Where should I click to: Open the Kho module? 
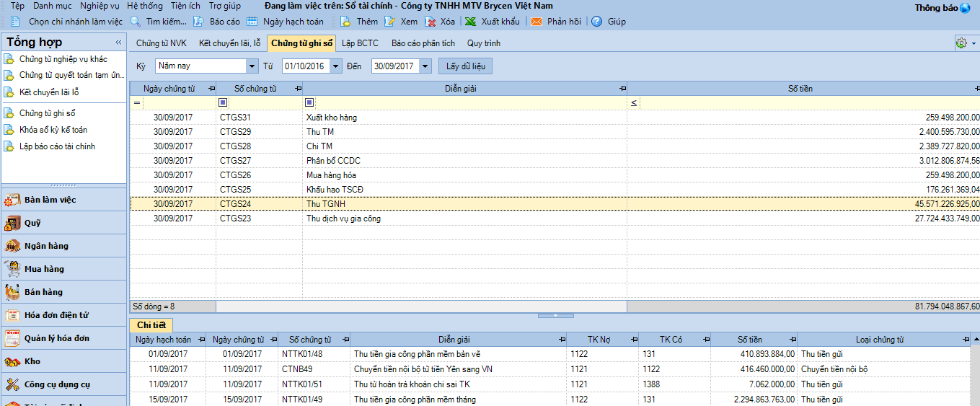pos(63,361)
